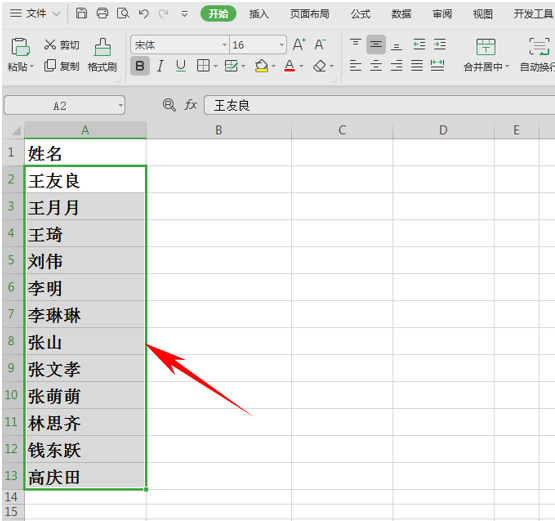
Task: Click the Save icon in quick toolbar
Action: click(81, 14)
